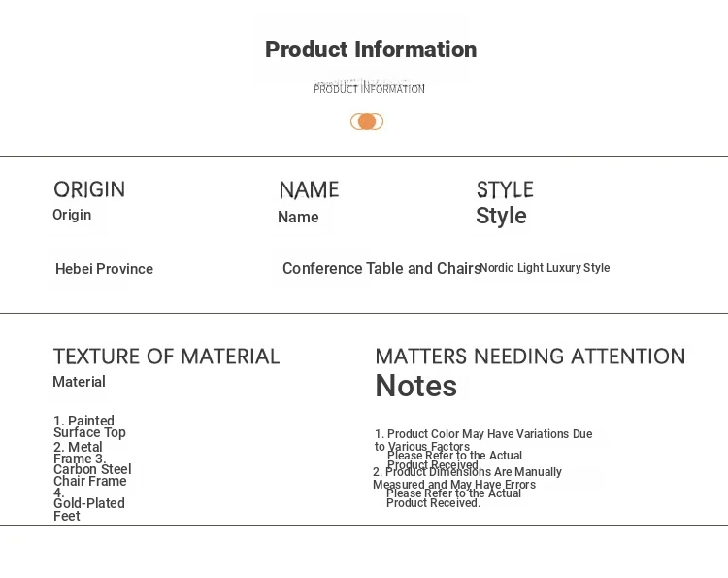
Task: Click the Origin sublabel under ORIGIN
Action: [x=72, y=215]
